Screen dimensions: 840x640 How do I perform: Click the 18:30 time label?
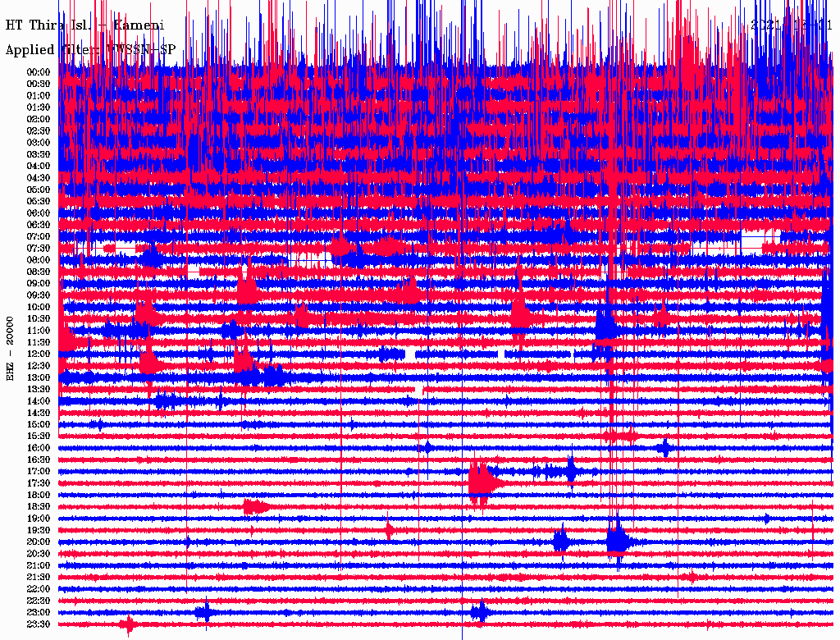coord(39,507)
